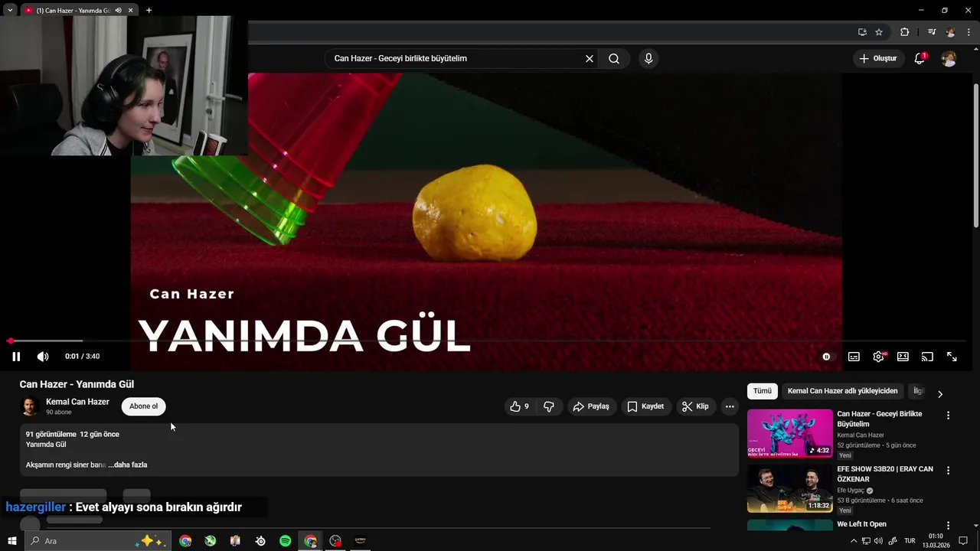This screenshot has width=980, height=551.
Task: Click the Efe Uygaç channel name
Action: (851, 491)
